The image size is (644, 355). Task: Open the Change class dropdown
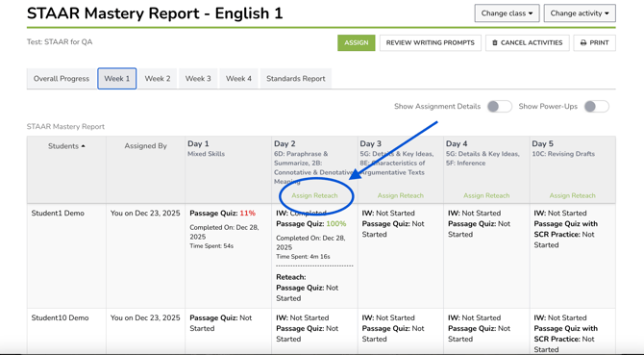click(x=507, y=13)
